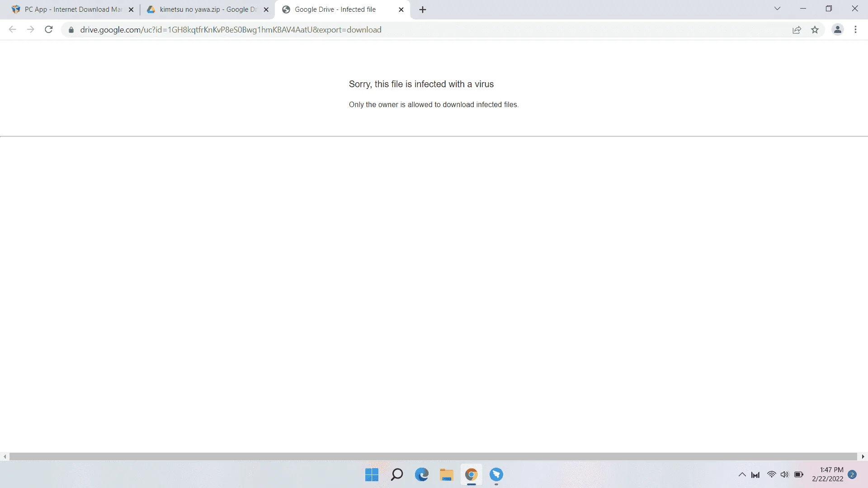Open the blue bird app on taskbar
This screenshot has height=488, width=868.
point(496,475)
